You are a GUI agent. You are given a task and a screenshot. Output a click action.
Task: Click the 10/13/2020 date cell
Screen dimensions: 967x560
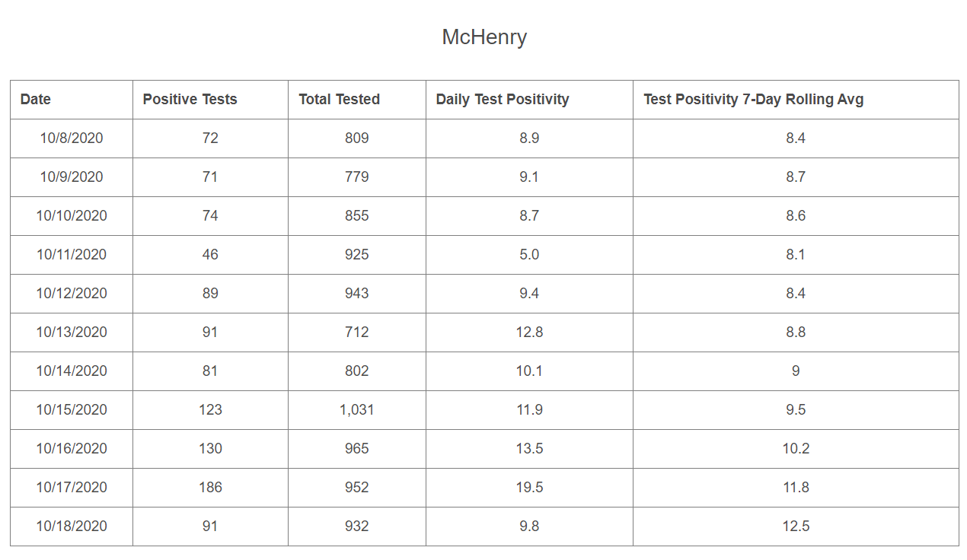[x=72, y=332]
